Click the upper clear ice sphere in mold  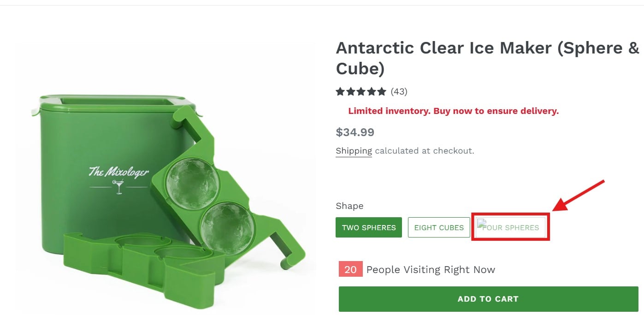tap(192, 182)
